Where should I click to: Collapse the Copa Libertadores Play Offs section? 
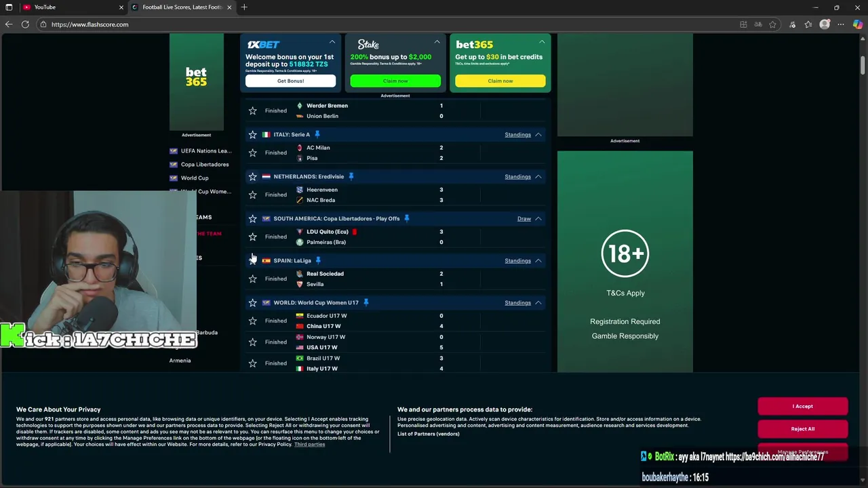[538, 218]
